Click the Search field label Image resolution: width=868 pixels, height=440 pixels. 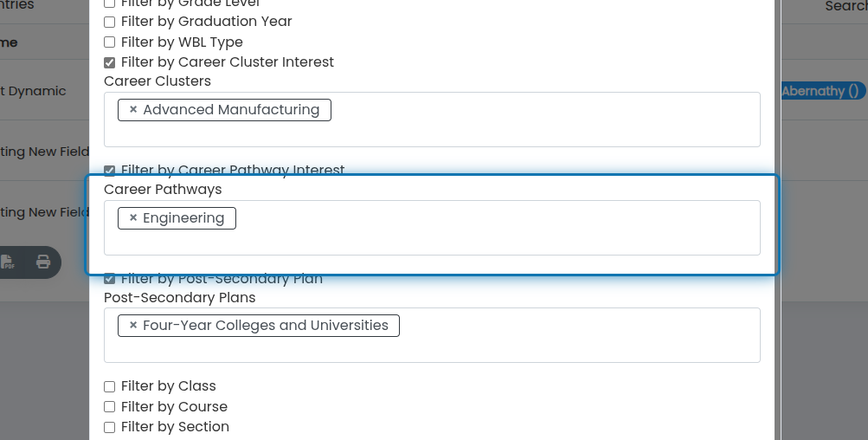click(x=846, y=6)
